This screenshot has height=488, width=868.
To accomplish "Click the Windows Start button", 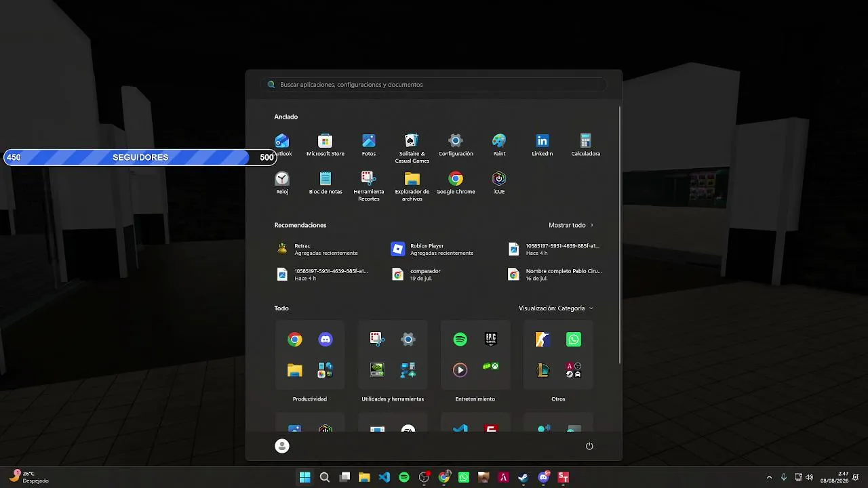I will point(305,477).
